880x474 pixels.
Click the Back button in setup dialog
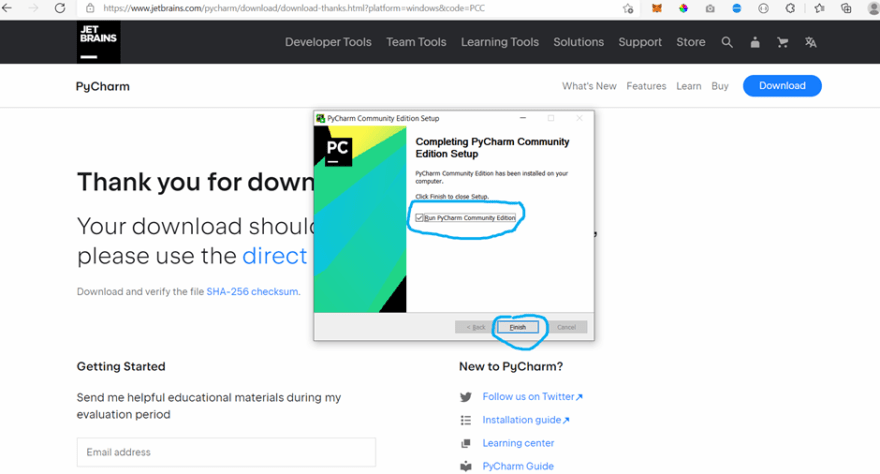[x=475, y=327]
